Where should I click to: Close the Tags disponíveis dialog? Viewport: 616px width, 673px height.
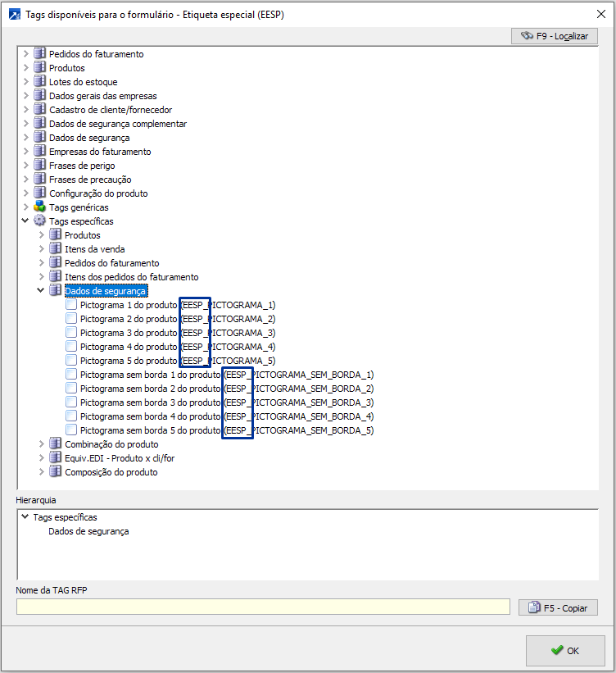(601, 14)
